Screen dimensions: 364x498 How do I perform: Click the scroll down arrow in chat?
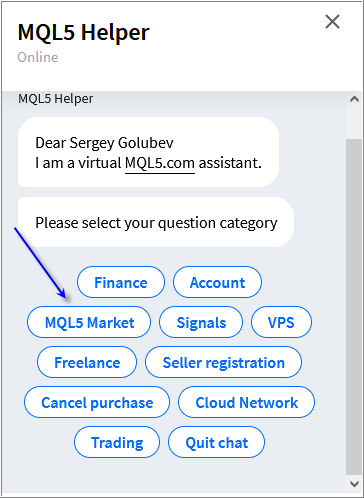354,484
